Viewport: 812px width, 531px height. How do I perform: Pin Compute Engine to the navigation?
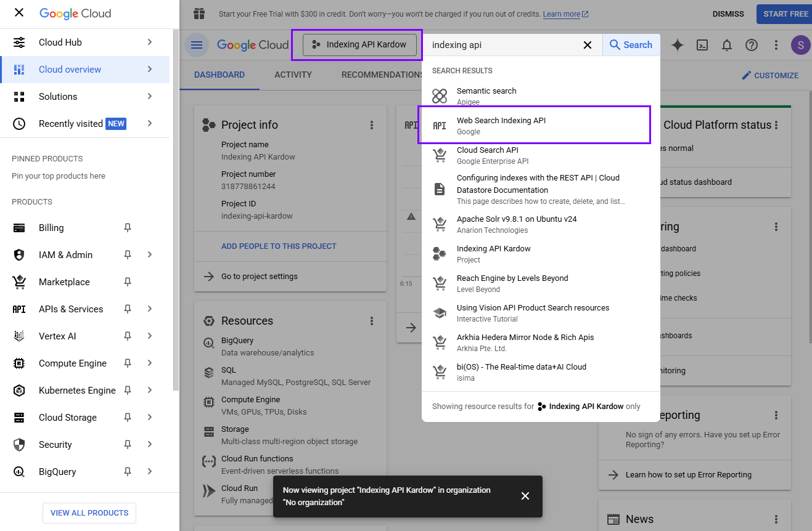tap(127, 363)
